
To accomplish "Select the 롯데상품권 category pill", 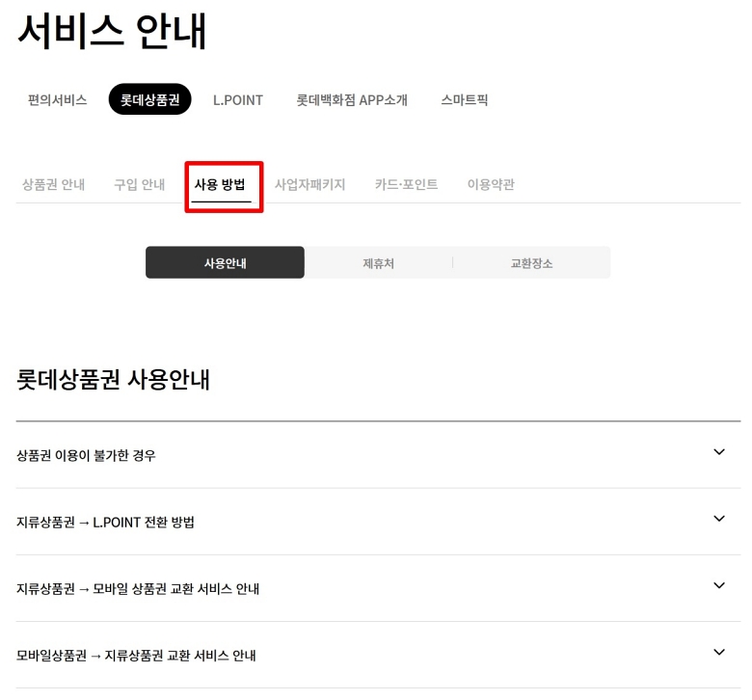I will 149,99.
